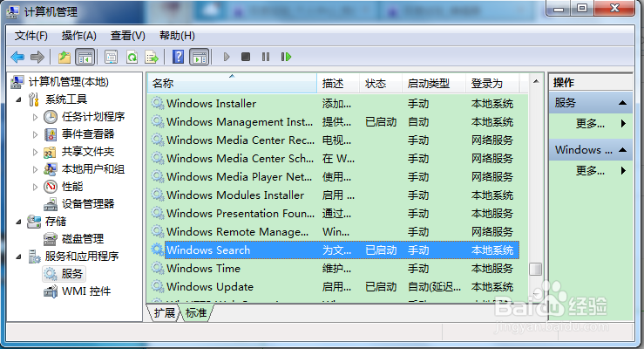Click the Performance icon in tree
Viewport: 644px width, 349px height.
pos(50,187)
